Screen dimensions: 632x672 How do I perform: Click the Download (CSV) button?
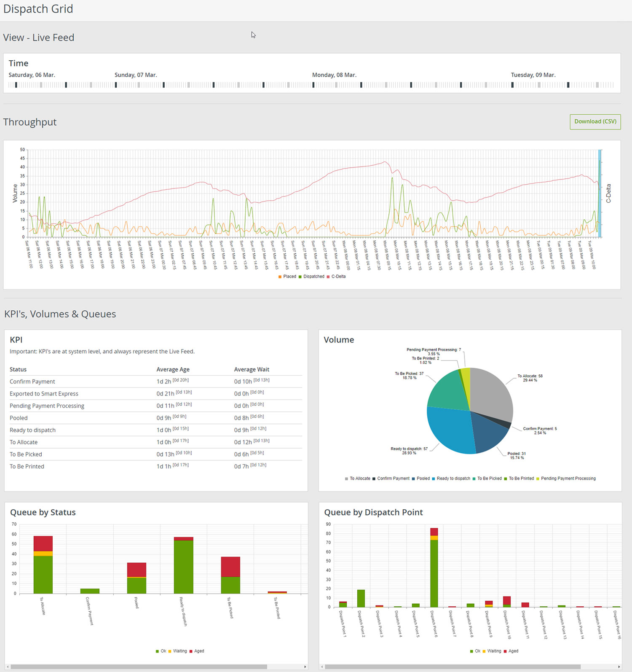[x=595, y=122]
